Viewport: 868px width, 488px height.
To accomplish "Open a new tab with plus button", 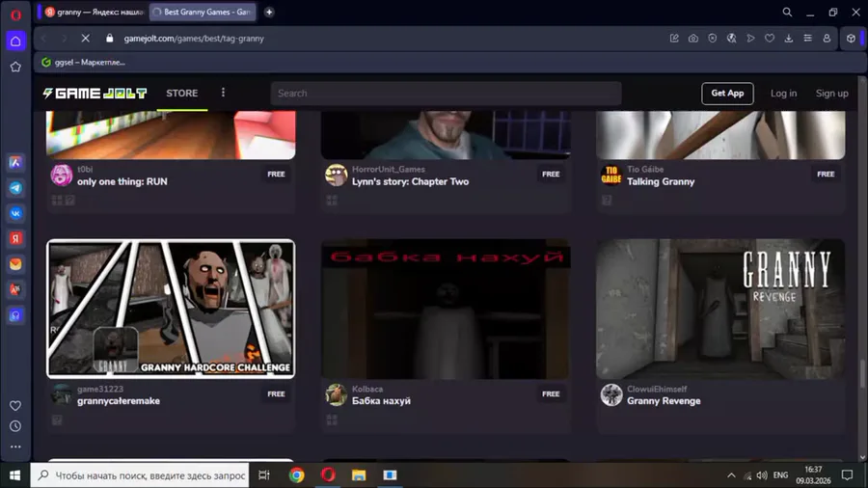I will 269,13.
